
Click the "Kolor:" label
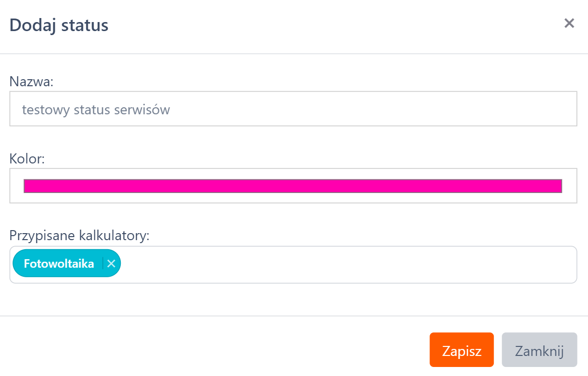pos(27,159)
